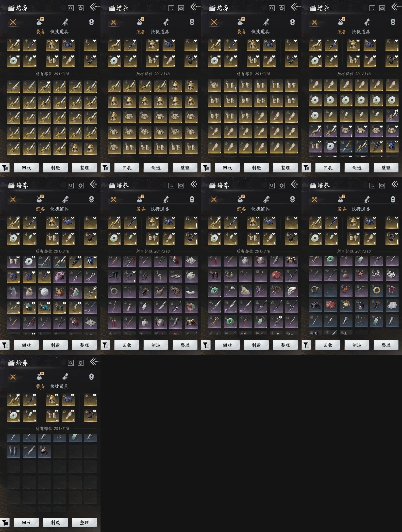This screenshot has height=532, width=402.
Task: Open equipped blue armor slot in the first panel
Action: (68, 45)
